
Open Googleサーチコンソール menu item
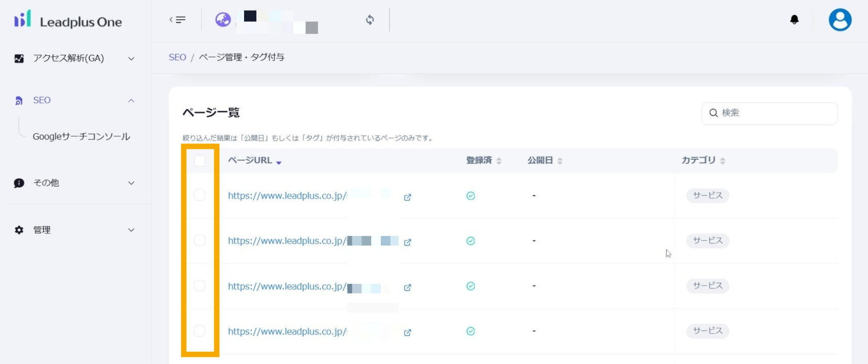coord(81,137)
